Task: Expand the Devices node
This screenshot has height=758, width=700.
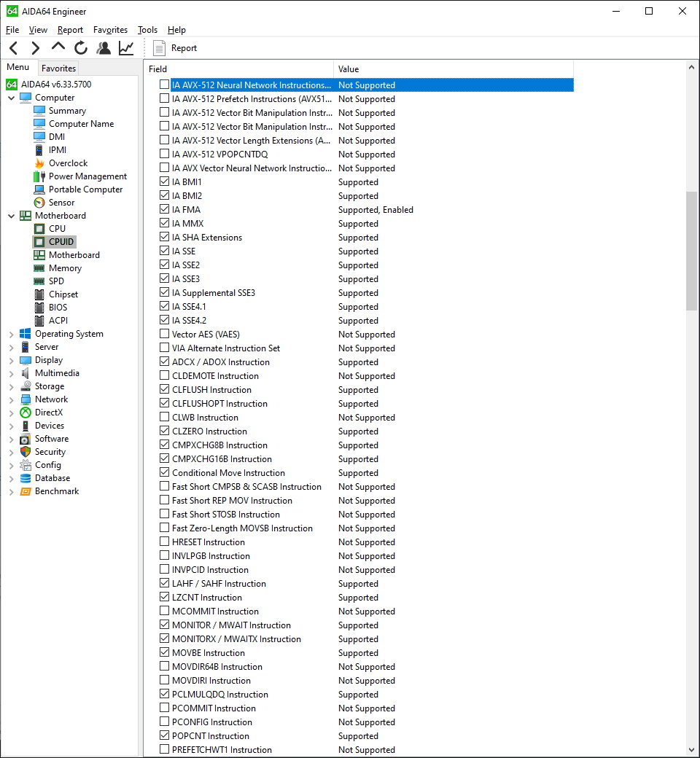Action: (12, 426)
